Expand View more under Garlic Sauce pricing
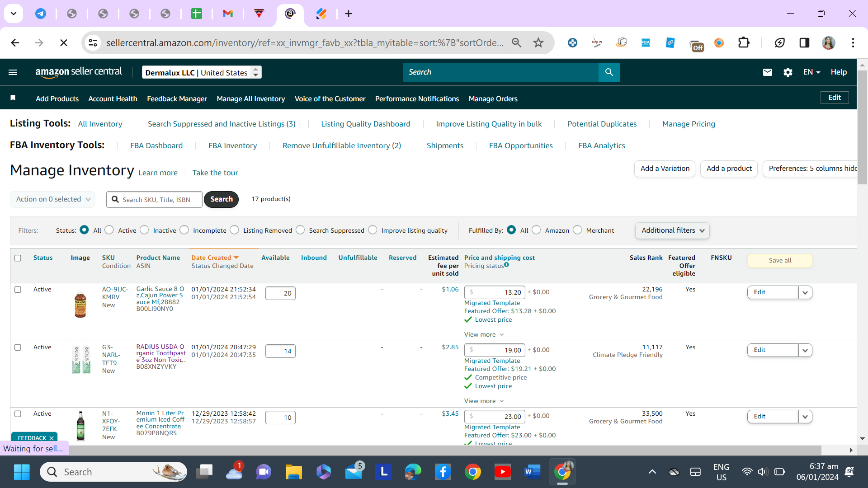Image resolution: width=868 pixels, height=488 pixels. coord(484,335)
